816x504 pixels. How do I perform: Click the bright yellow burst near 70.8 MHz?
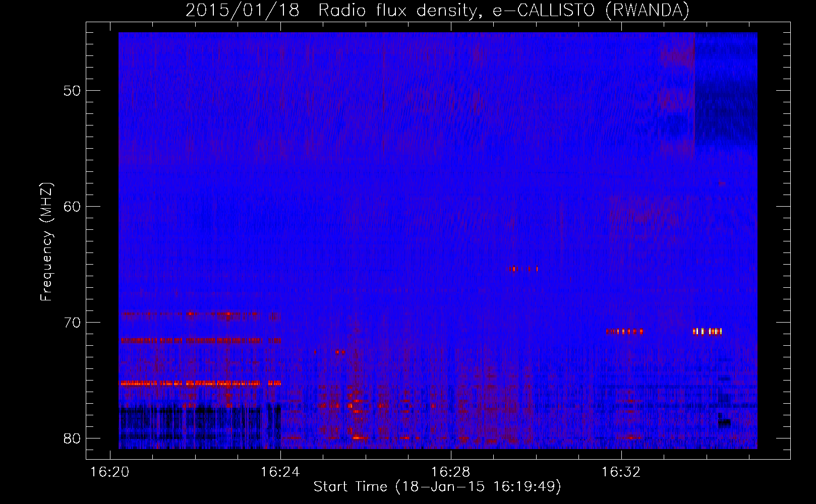point(707,332)
